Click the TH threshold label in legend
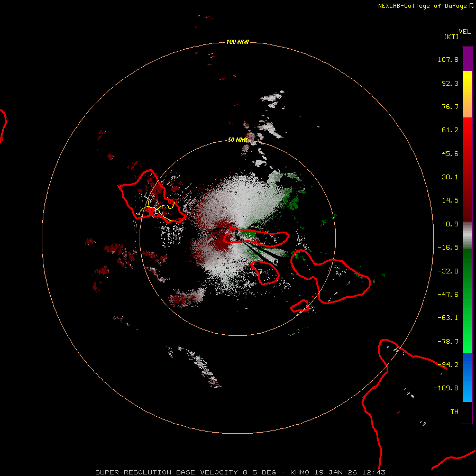The height and width of the screenshot is (476, 476). (x=454, y=412)
